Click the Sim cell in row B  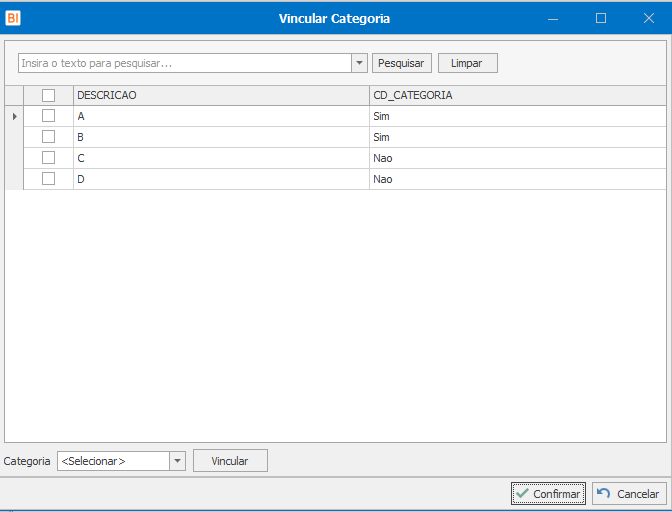coord(518,137)
